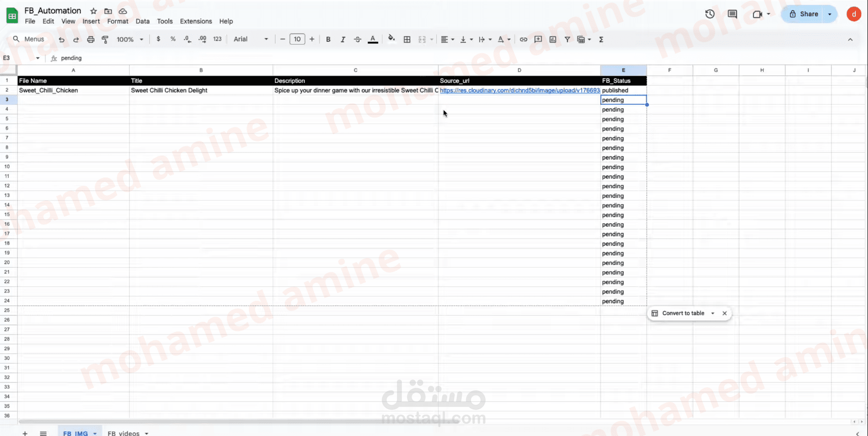The image size is (868, 436).
Task: Open the name box dropdown arrow
Action: [38, 58]
